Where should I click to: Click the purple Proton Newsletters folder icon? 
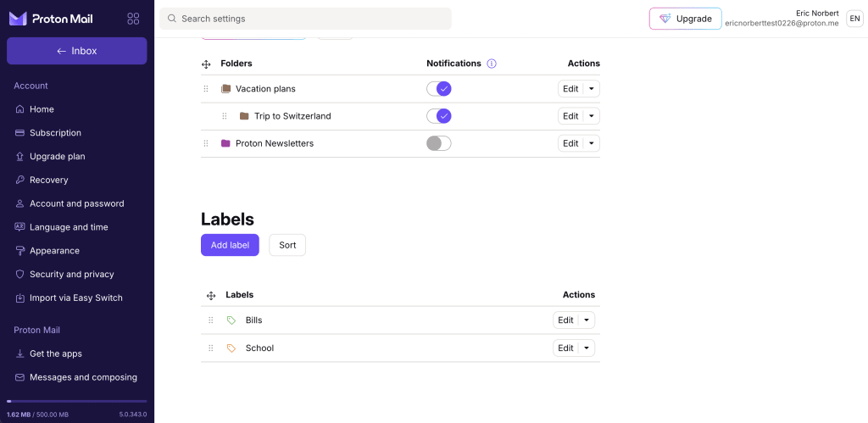pos(225,143)
